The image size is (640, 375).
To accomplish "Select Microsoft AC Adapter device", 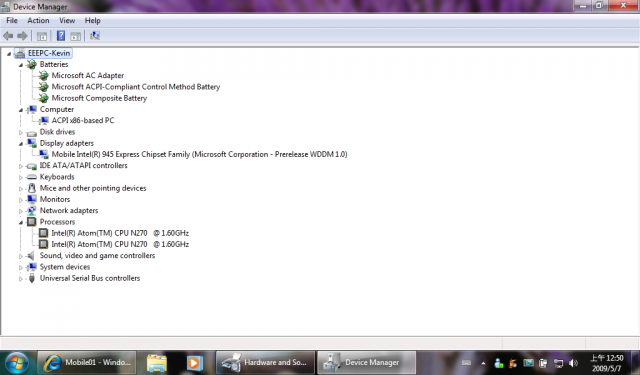I will [88, 75].
